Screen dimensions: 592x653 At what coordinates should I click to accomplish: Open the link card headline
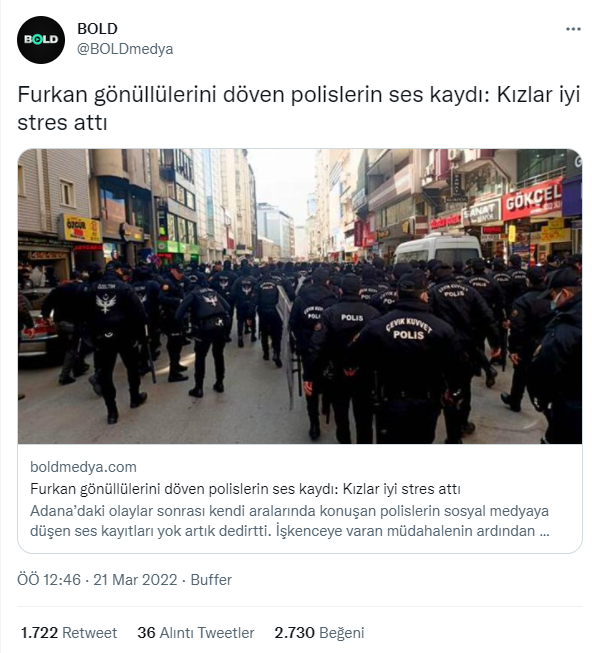pos(245,489)
